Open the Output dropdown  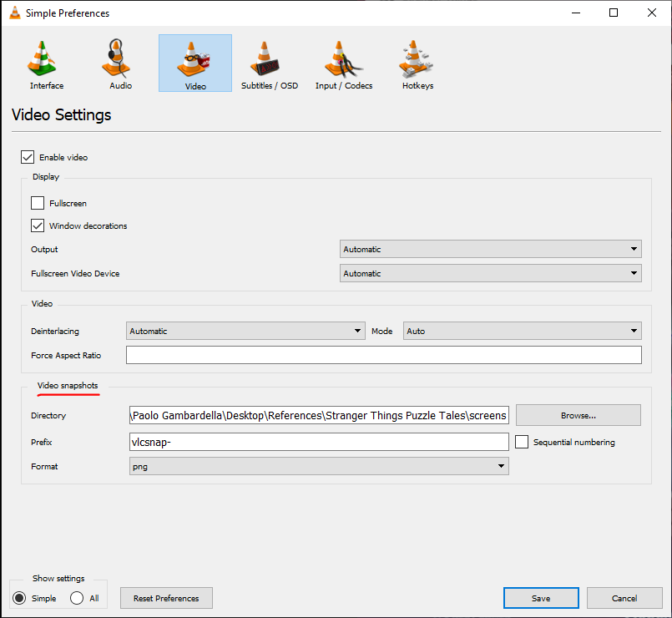pos(491,249)
